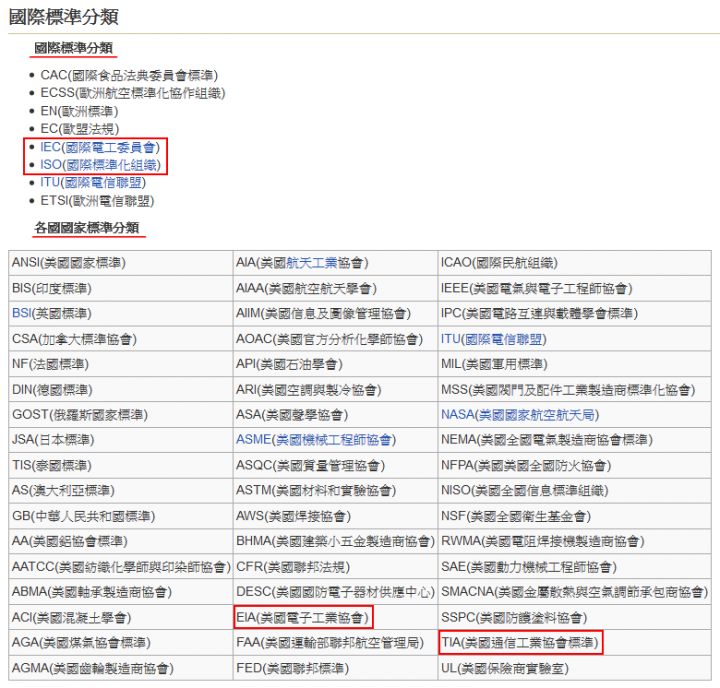Screen dimensions: 720x688
Task: Click the 航天工業 link in the AIA cell
Action: click(x=312, y=263)
